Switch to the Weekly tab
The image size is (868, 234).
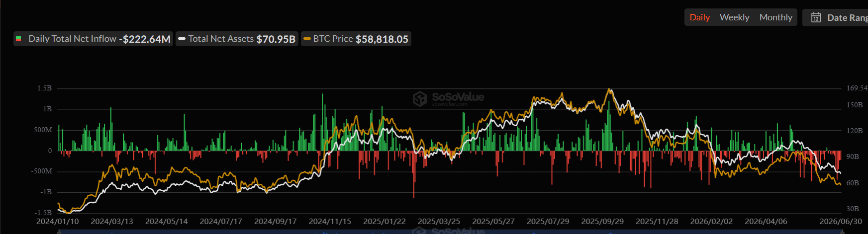point(734,17)
